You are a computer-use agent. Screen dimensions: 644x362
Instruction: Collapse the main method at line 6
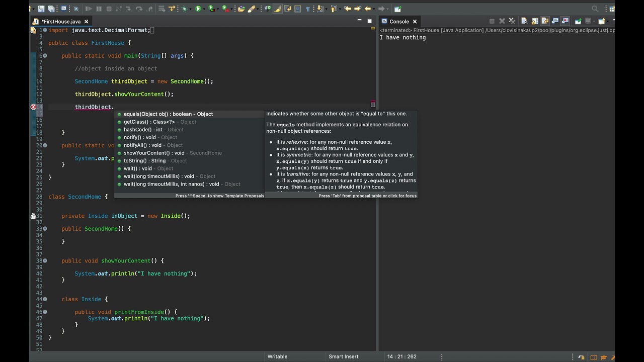tap(45, 56)
